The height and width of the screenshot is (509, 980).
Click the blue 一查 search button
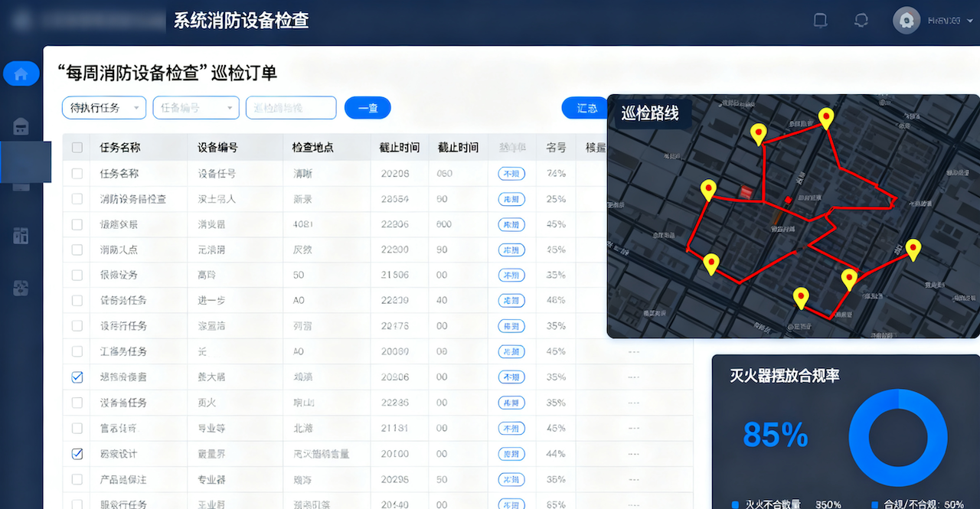[367, 108]
